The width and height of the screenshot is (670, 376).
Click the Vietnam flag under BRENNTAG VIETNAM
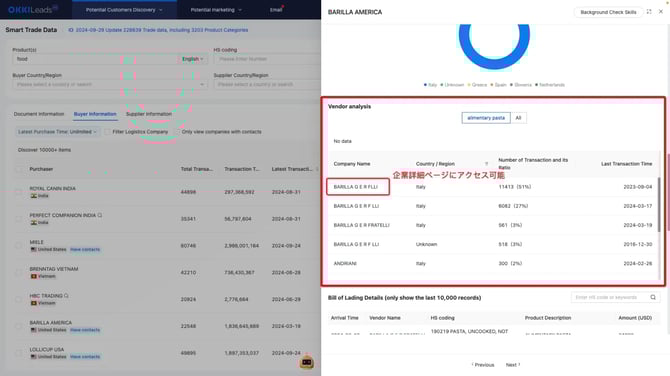click(33, 276)
